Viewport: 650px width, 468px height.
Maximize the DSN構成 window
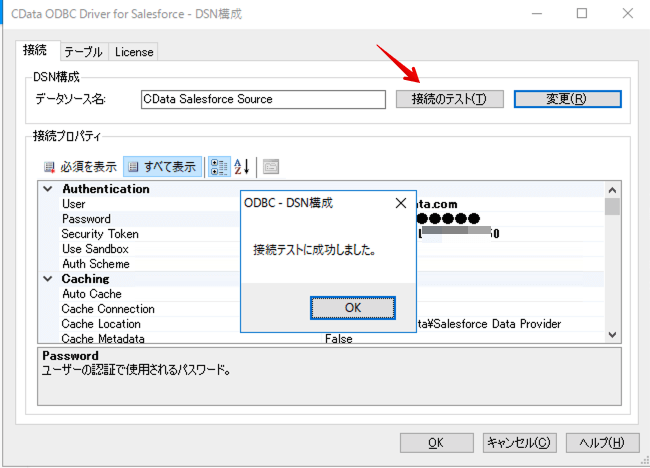(582, 14)
